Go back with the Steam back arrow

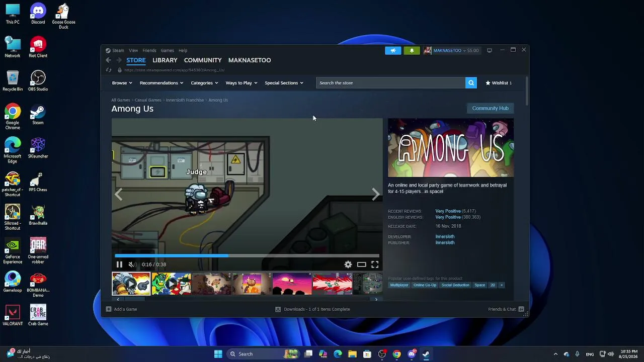108,60
